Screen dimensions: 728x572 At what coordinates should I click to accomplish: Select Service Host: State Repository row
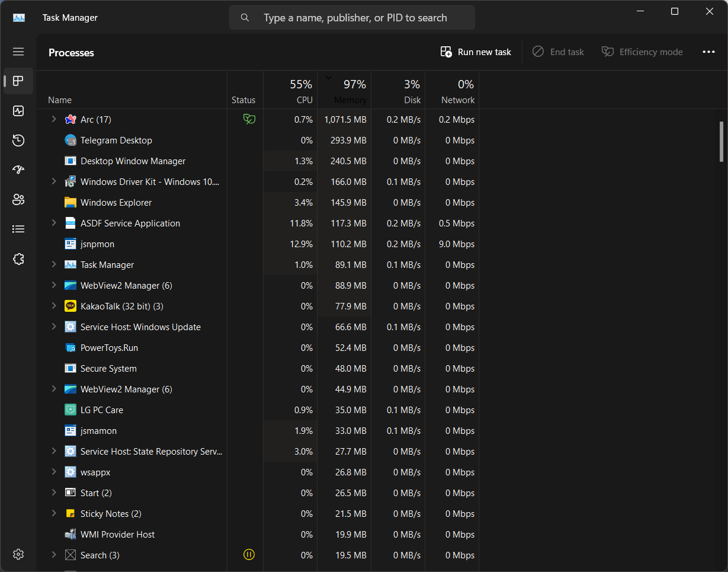pos(258,451)
